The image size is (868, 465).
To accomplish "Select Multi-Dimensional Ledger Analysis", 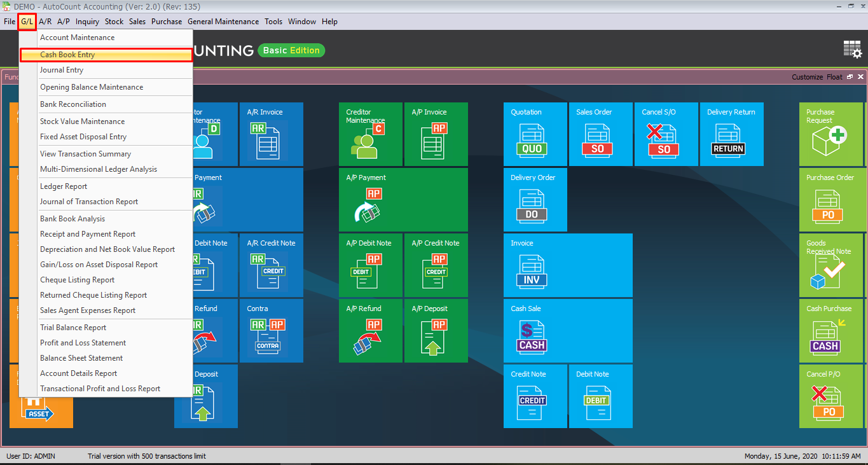I will point(106,169).
